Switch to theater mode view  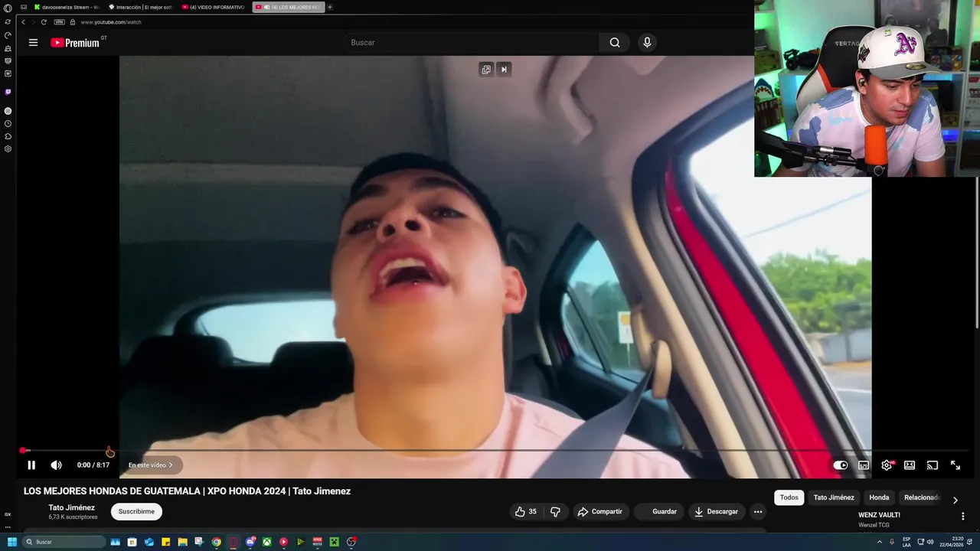click(910, 465)
